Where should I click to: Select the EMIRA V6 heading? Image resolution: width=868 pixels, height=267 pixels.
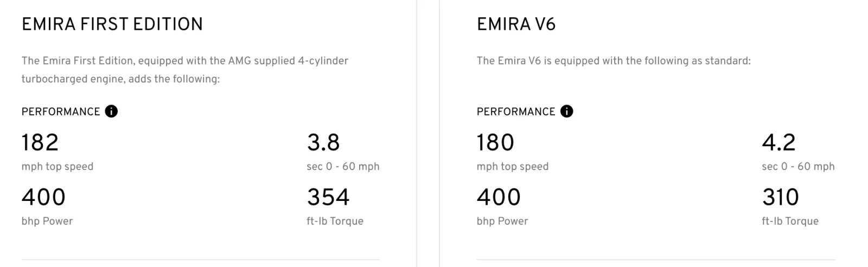point(516,24)
